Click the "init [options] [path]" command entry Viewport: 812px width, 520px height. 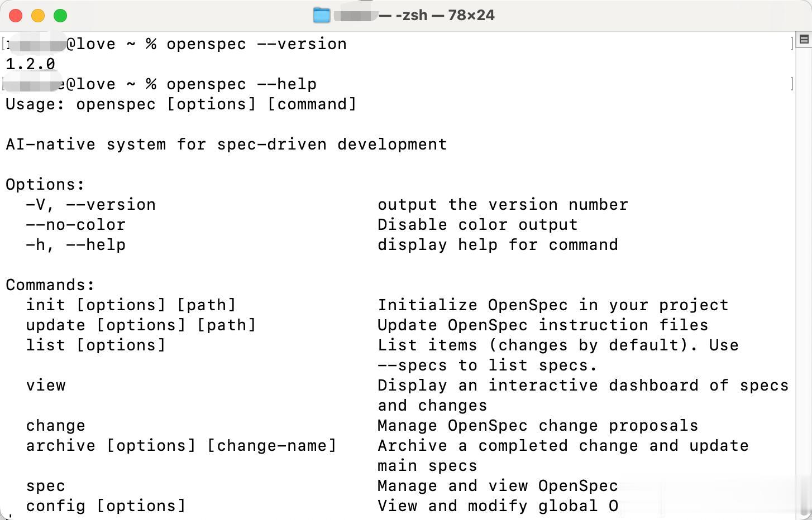click(131, 305)
